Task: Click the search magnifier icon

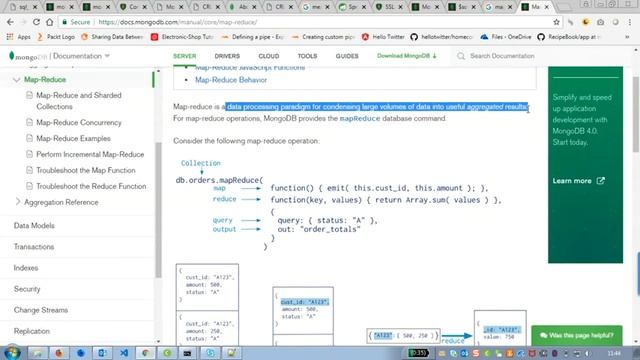Action: click(x=461, y=56)
